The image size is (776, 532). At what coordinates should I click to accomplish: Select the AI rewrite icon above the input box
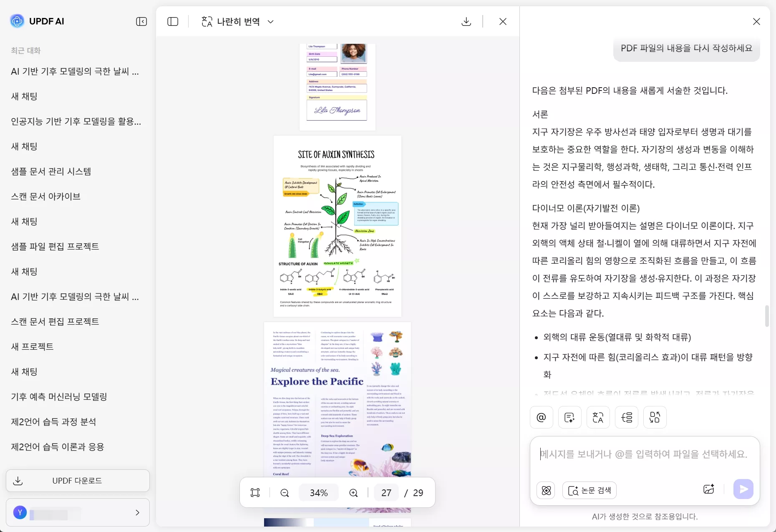(569, 417)
